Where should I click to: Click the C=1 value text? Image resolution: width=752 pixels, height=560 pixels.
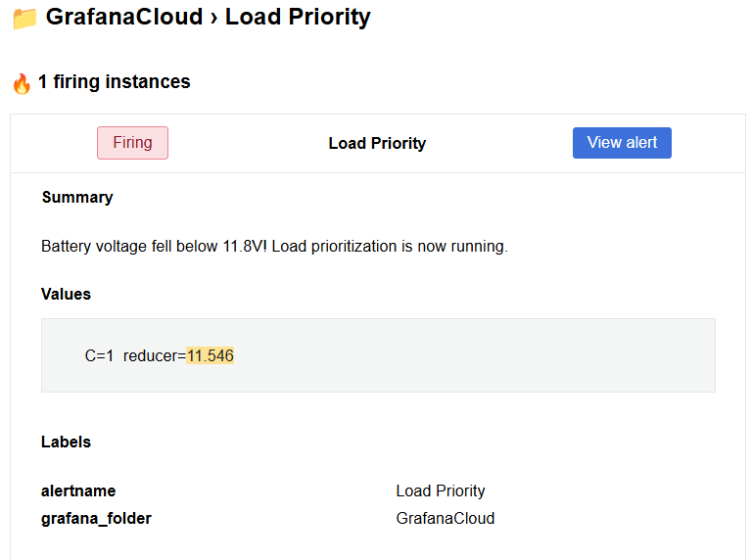[x=99, y=355]
